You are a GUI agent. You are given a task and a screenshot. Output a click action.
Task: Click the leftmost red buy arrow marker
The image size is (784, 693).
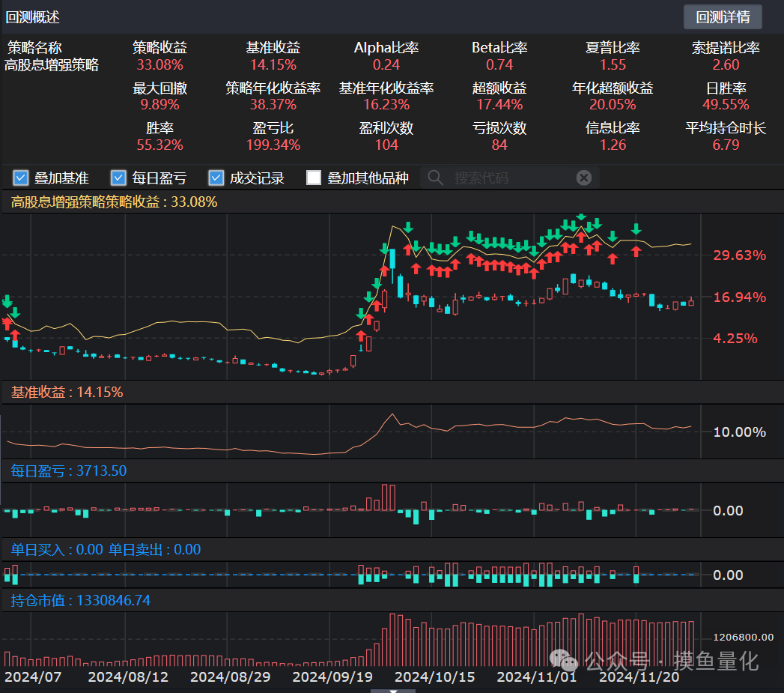pos(7,323)
